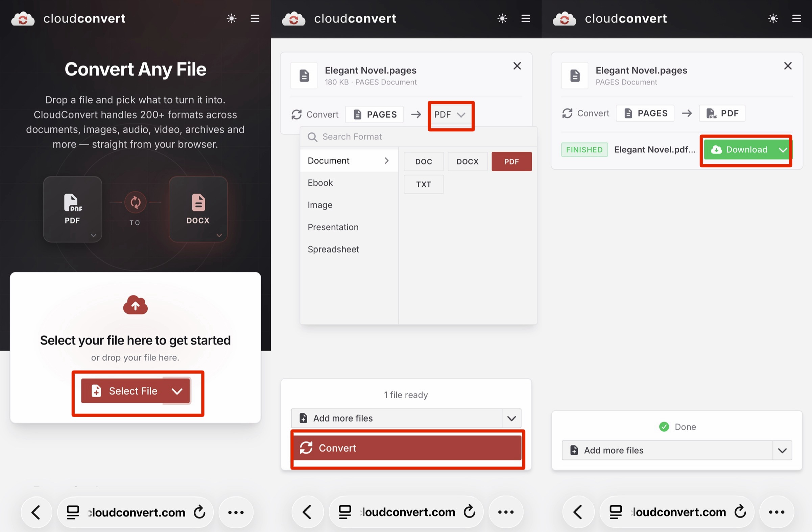Choose DOCX output format in format picker

(468, 161)
